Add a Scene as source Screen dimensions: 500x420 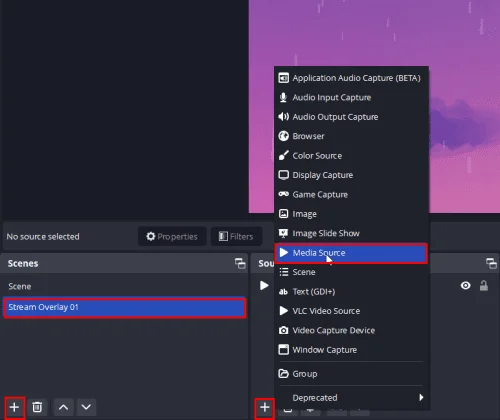tap(351, 272)
